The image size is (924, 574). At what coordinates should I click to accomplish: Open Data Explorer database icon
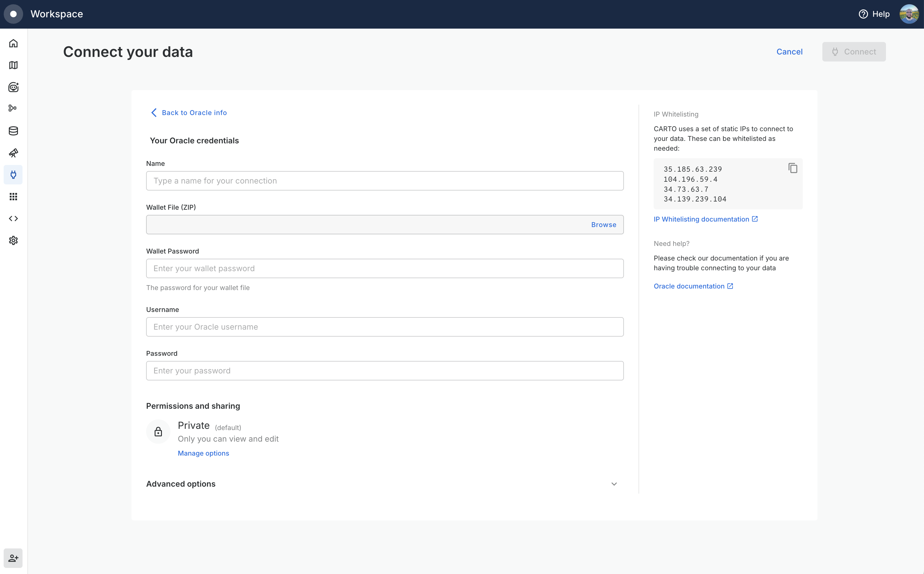click(x=13, y=131)
